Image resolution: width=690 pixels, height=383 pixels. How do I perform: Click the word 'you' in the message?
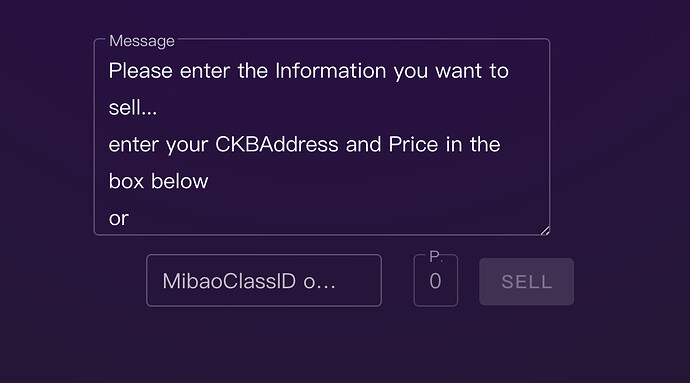tap(411, 72)
